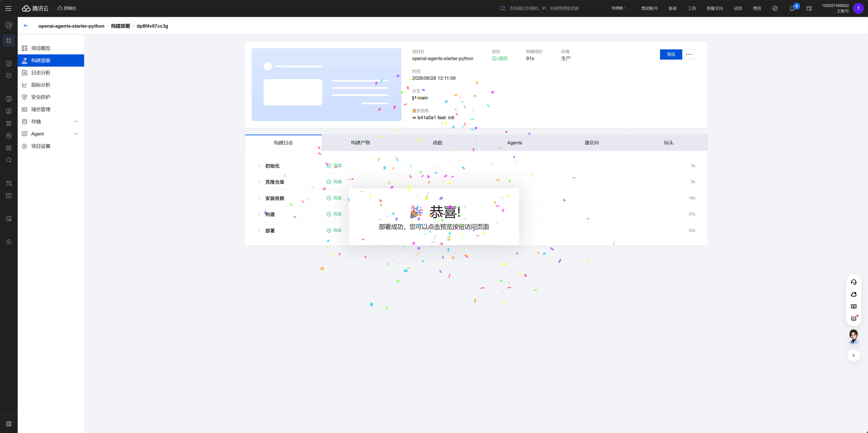Open the image icon in the left rail
This screenshot has height=433, width=868.
click(9, 219)
